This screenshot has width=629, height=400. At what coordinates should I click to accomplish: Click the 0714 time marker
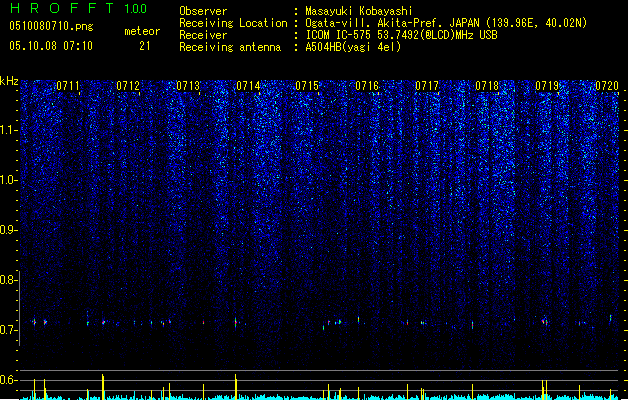pyautogui.click(x=248, y=86)
